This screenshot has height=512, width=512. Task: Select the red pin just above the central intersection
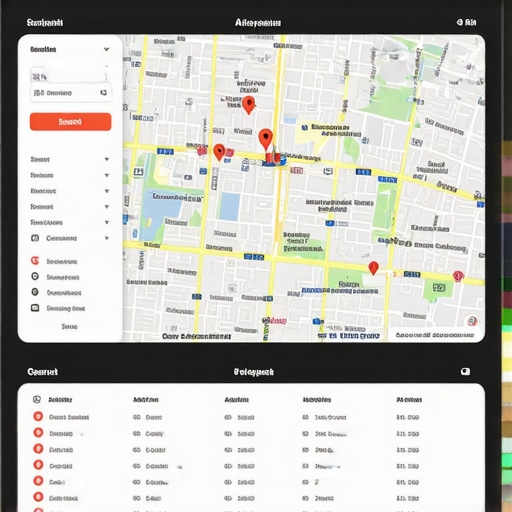coord(266,139)
